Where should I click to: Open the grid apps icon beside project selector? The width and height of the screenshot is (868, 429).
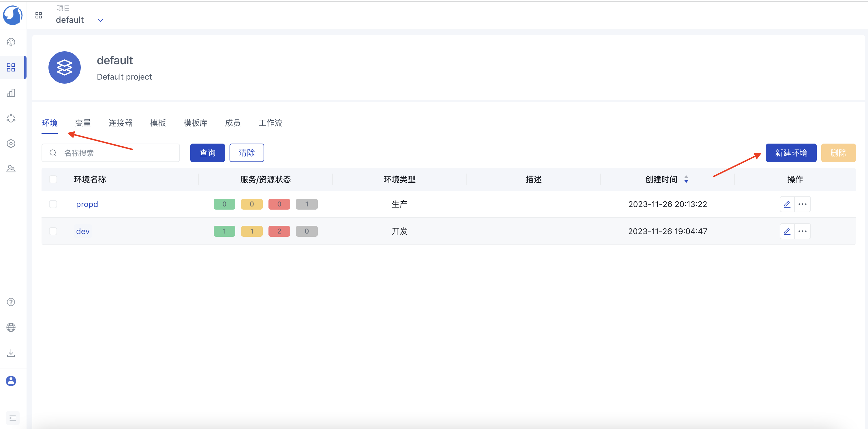pyautogui.click(x=39, y=15)
